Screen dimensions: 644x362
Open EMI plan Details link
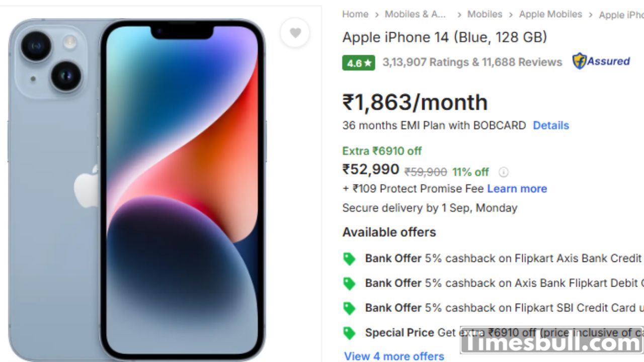click(551, 125)
